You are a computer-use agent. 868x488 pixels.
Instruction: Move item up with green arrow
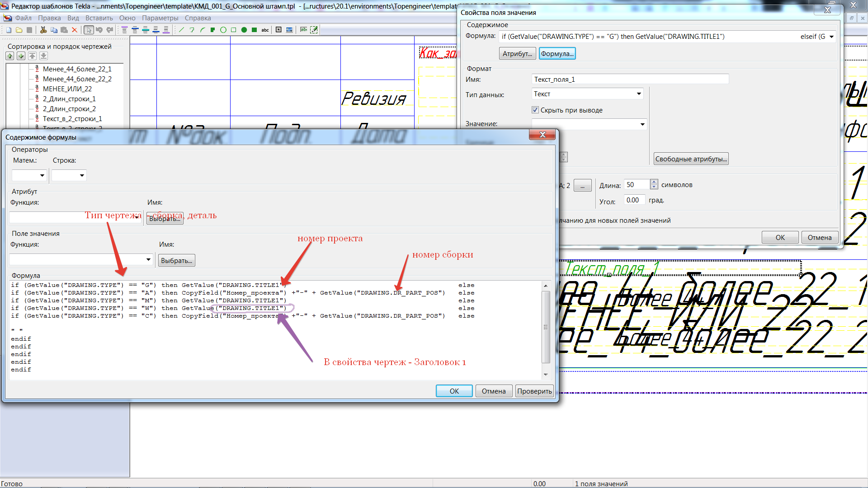pyautogui.click(x=10, y=56)
